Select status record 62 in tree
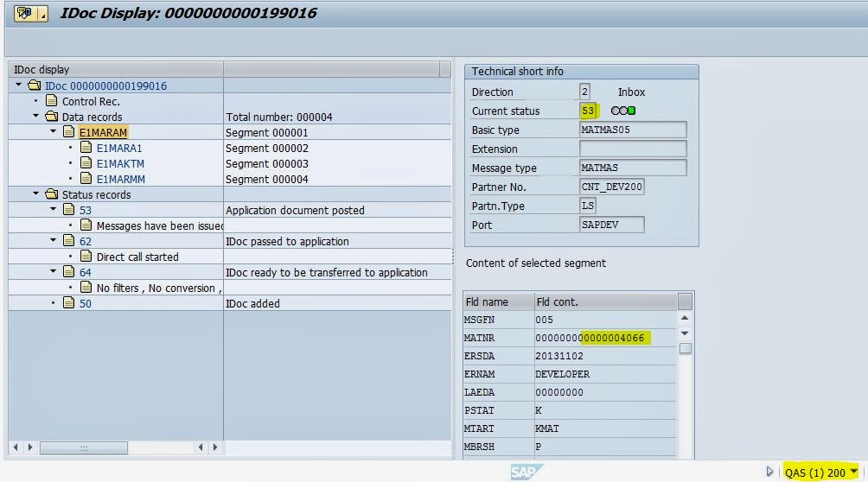Viewport: 868px width, 482px height. [x=86, y=241]
